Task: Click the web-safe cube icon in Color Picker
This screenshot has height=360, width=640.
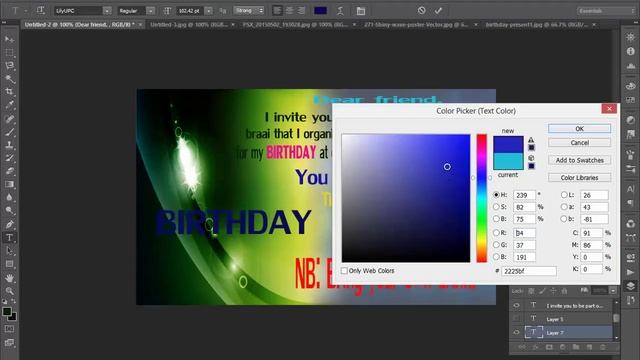Action: click(x=531, y=158)
